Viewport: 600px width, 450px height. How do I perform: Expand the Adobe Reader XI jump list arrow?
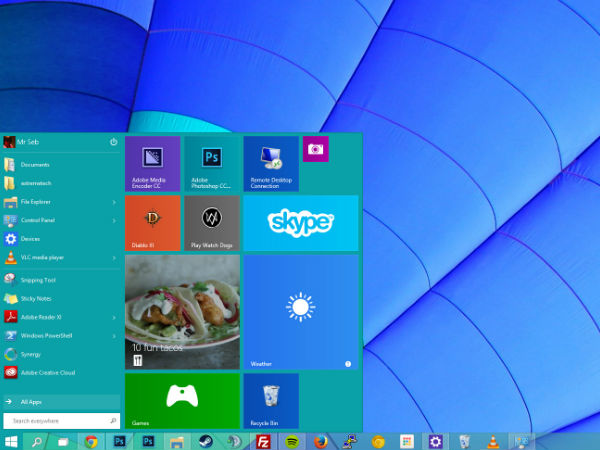[114, 317]
